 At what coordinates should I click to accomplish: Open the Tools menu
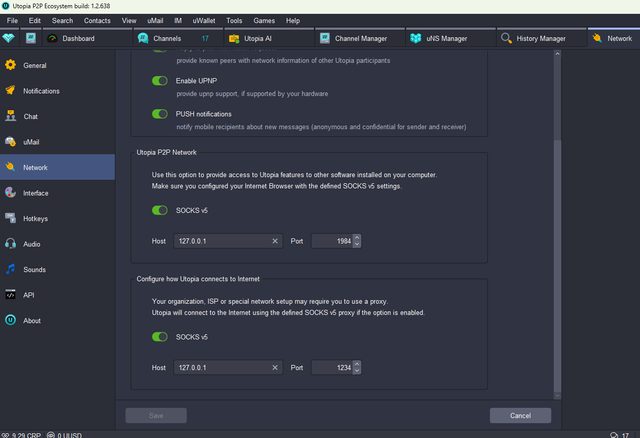[x=234, y=20]
